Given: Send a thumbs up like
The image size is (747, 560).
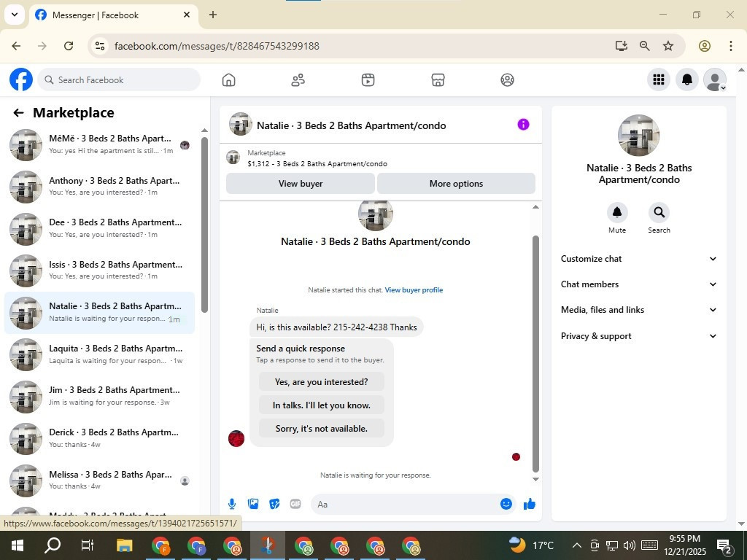Looking at the screenshot, I should [x=530, y=504].
